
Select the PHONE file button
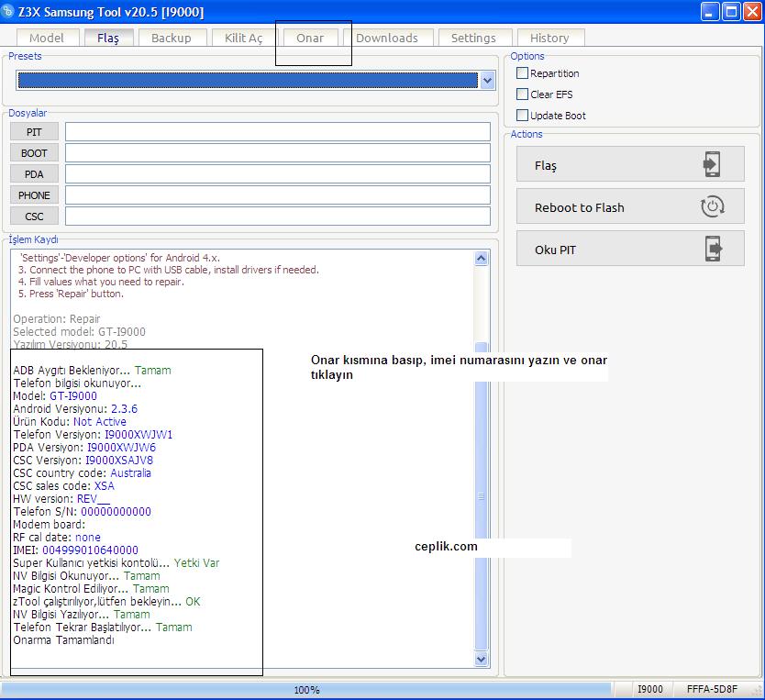(34, 195)
